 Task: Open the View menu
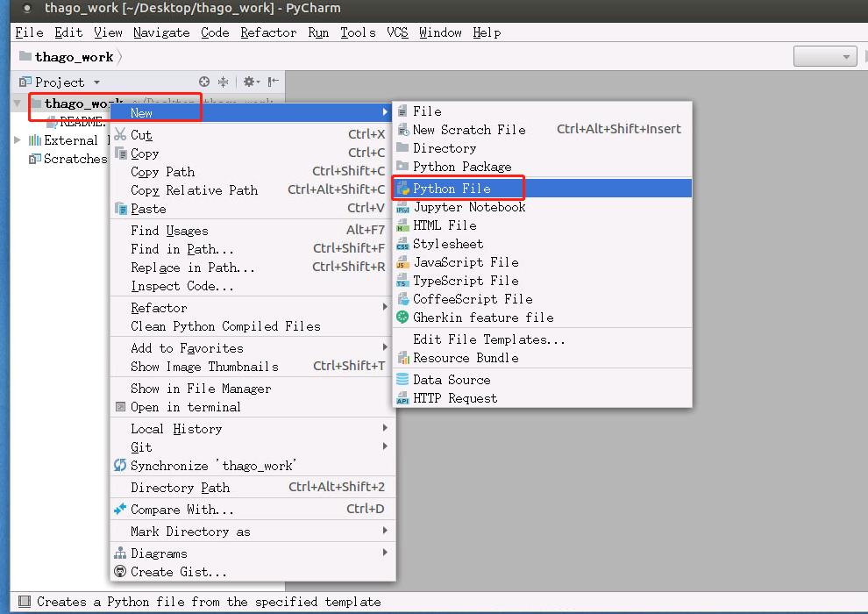click(x=108, y=32)
